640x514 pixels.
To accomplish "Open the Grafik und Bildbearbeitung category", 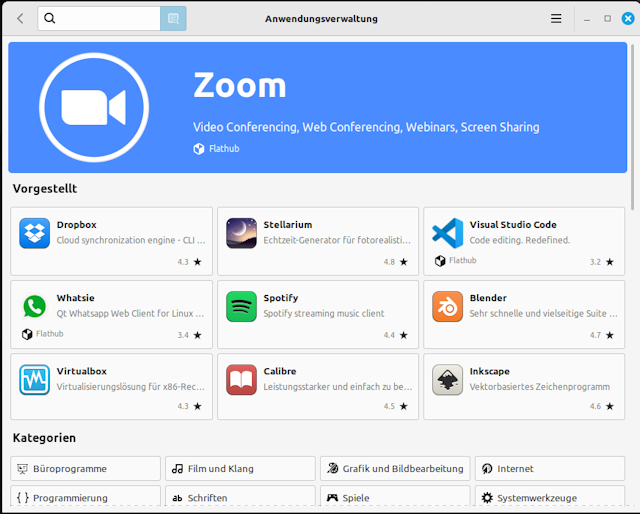I will click(395, 469).
